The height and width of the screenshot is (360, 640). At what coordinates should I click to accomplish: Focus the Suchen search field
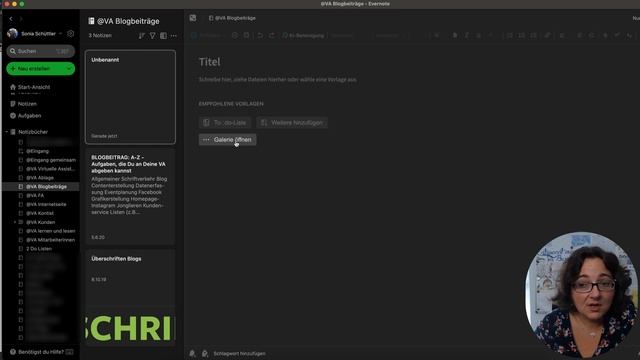40,51
